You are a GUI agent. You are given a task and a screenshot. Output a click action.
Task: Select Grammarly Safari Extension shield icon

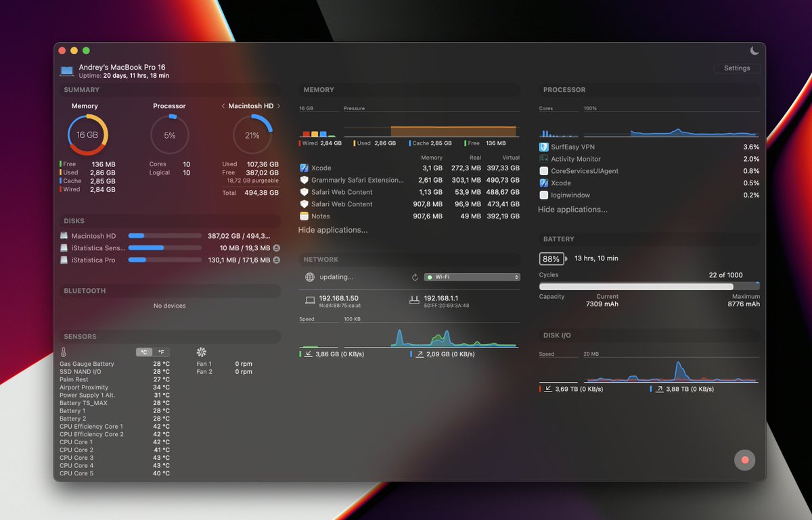point(304,180)
